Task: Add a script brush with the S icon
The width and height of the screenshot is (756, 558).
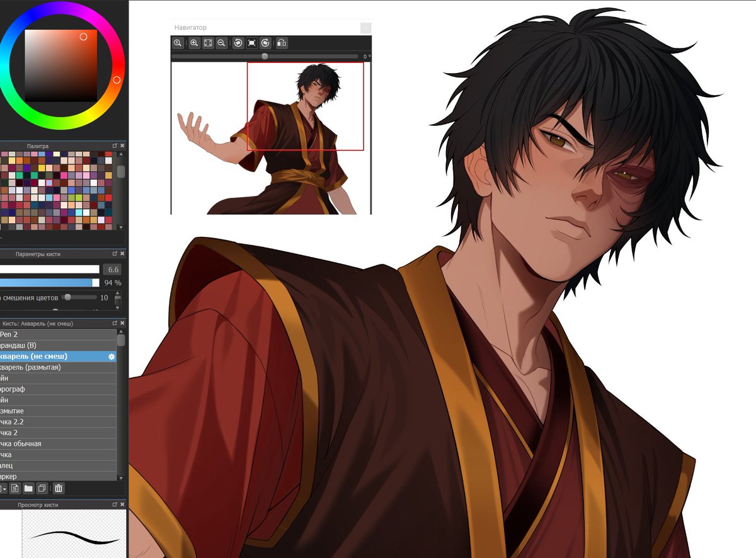Action: tap(15, 488)
